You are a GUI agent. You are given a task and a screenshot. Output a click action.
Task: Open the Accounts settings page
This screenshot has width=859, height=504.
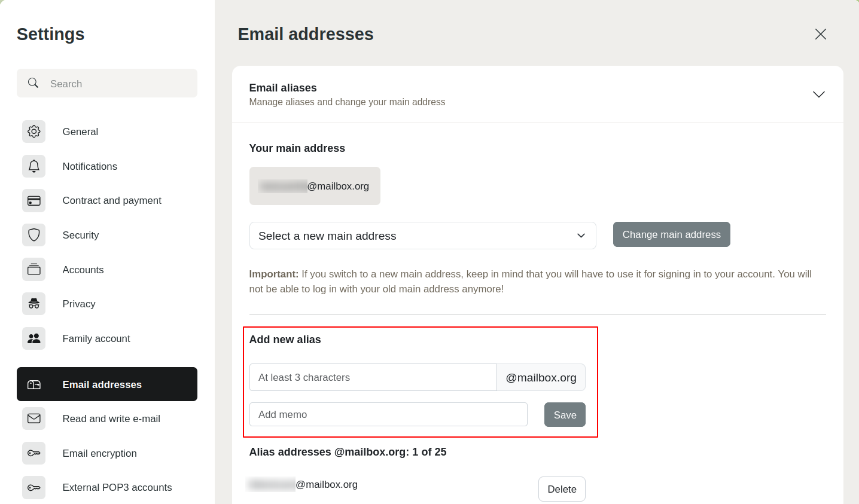click(107, 270)
